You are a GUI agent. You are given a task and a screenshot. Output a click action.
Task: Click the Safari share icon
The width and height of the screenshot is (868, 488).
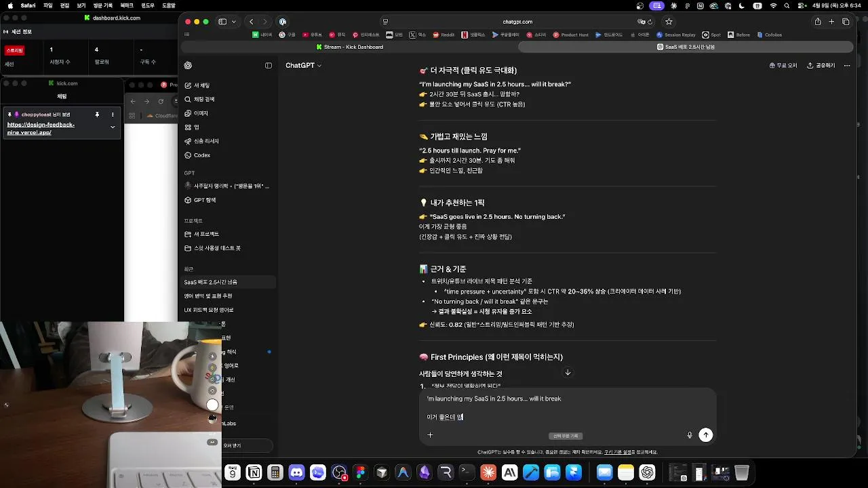click(x=818, y=22)
